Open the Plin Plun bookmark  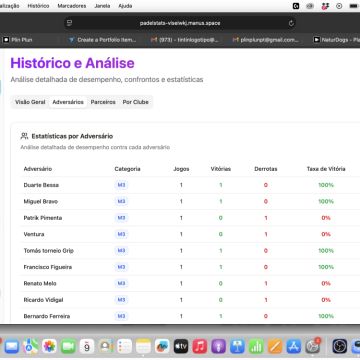click(x=18, y=40)
